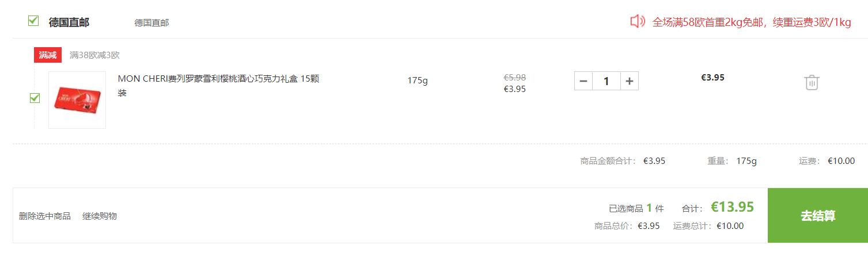
Task: Toggle the 德国直邮 store checkbox
Action: point(33,21)
